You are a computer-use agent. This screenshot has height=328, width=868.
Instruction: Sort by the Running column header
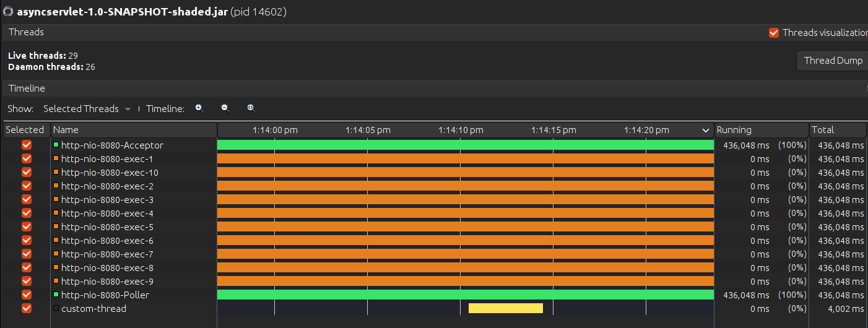761,130
